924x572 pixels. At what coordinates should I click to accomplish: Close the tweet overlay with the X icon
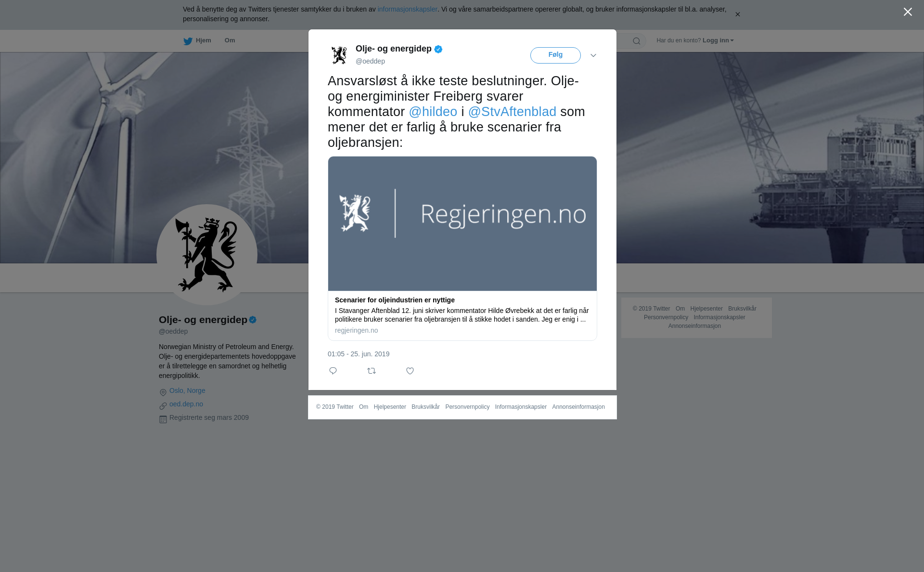(908, 12)
